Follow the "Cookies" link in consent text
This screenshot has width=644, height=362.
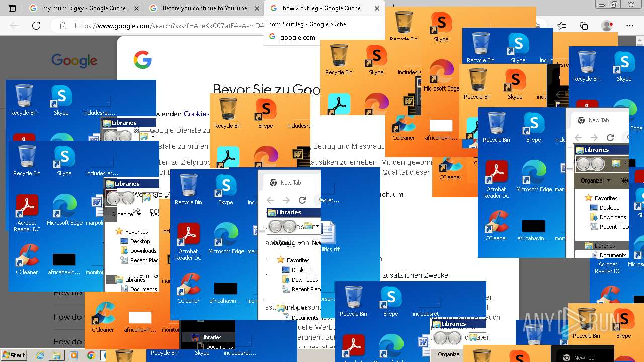pyautogui.click(x=196, y=114)
